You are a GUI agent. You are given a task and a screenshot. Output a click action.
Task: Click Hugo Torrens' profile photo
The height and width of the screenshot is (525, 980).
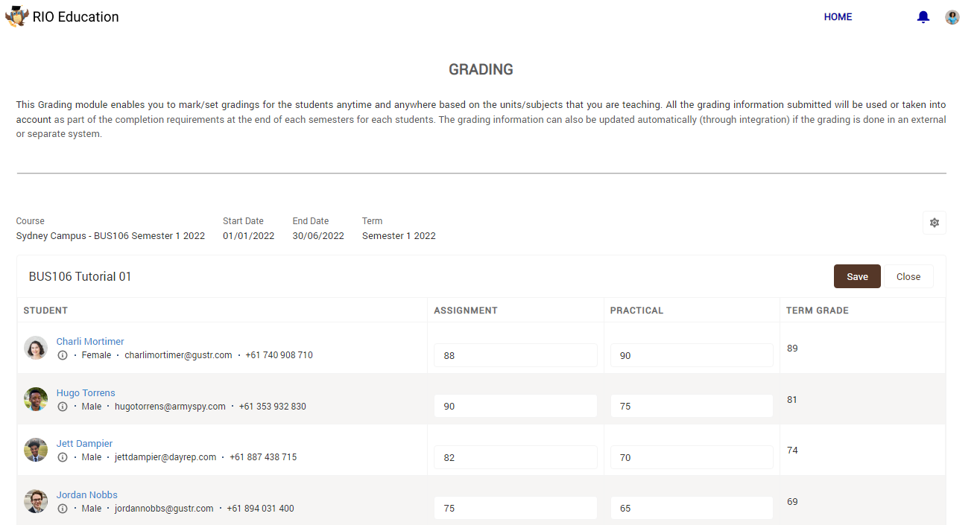[x=36, y=399]
